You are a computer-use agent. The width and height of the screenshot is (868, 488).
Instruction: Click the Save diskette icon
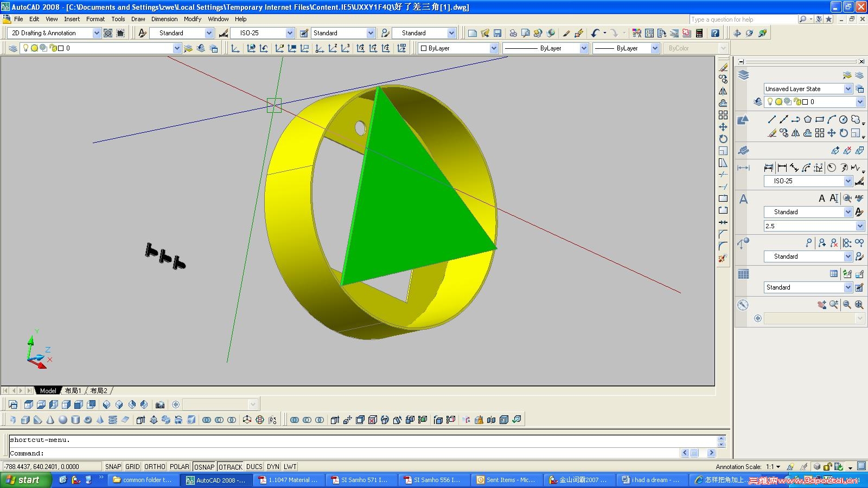click(497, 33)
